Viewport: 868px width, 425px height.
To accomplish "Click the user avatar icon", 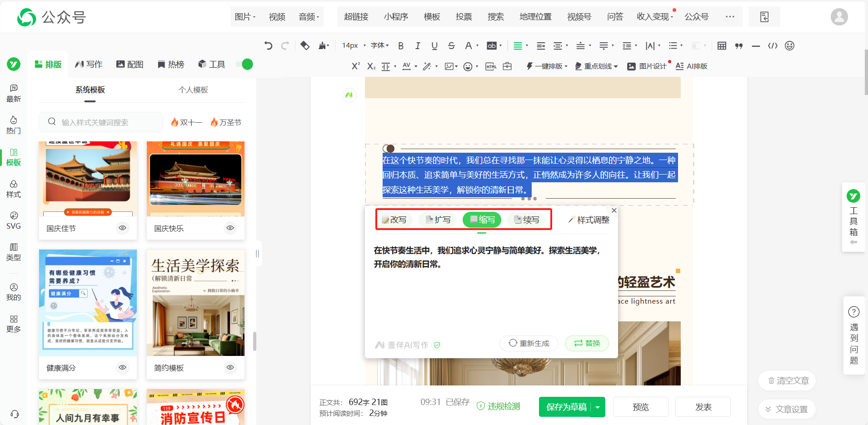I will 839,17.
